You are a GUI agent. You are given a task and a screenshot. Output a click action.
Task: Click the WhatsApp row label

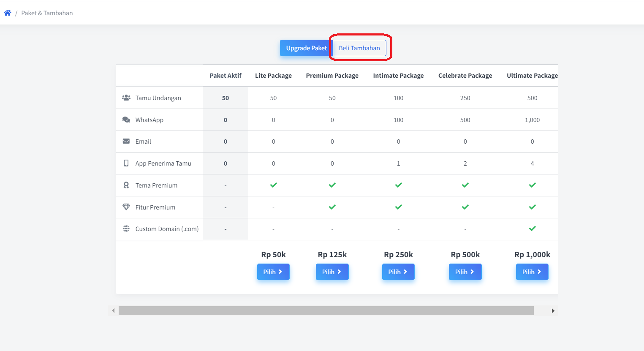[149, 120]
